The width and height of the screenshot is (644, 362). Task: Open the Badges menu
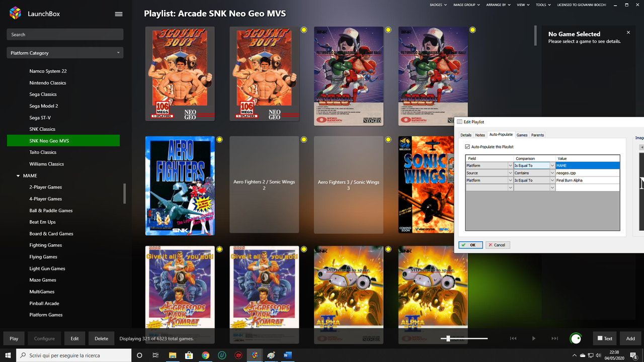pos(438,5)
